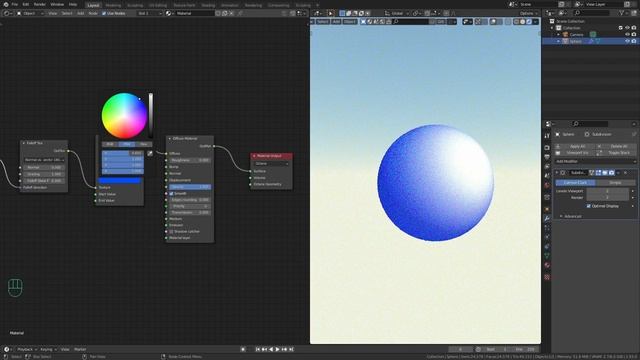This screenshot has height=360, width=640.
Task: Play the animation in reverse
Action: pos(271,349)
